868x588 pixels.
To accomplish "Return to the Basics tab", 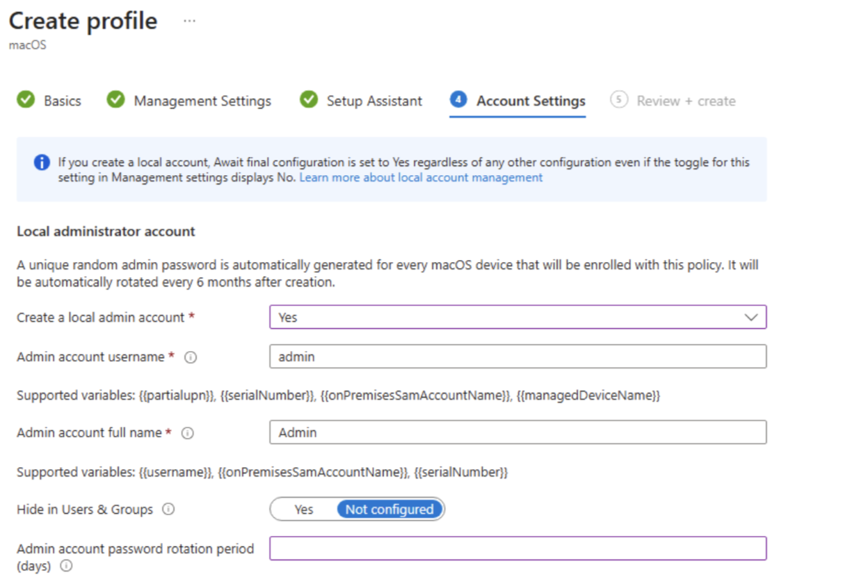I will 62,100.
